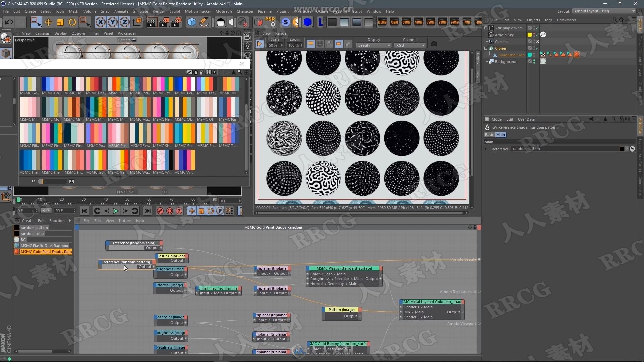Toggle Cloner enable checkmark

(x=537, y=48)
